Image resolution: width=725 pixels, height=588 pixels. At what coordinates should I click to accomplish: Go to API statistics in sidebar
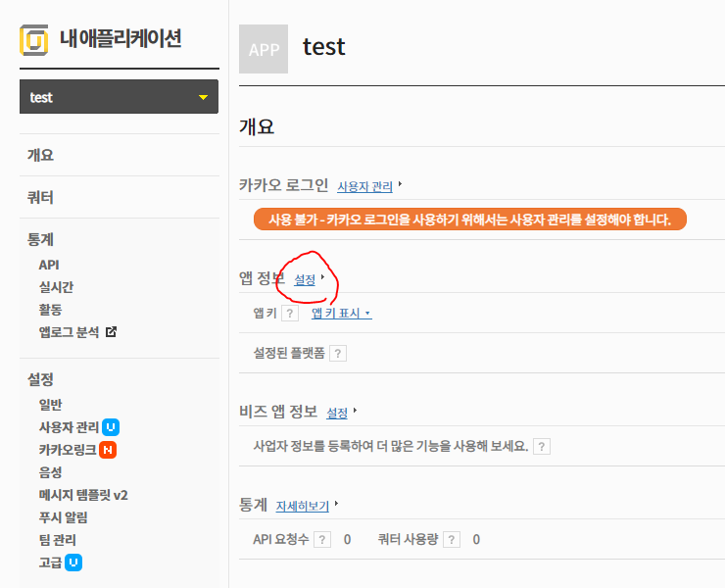click(49, 265)
